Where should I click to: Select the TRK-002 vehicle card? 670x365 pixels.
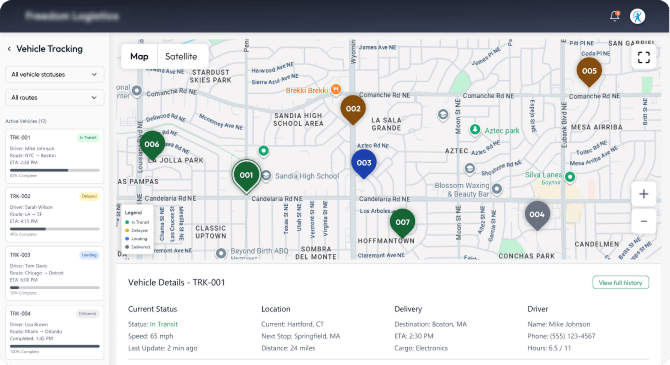click(55, 215)
